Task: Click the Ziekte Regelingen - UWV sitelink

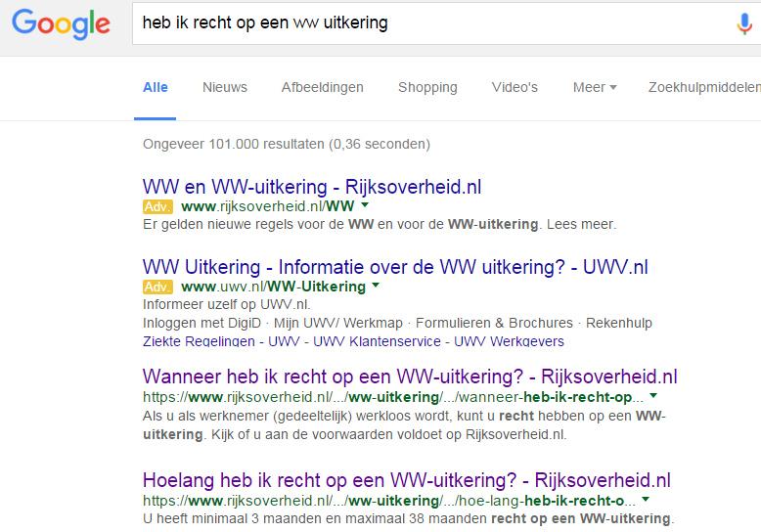Action: pos(221,341)
